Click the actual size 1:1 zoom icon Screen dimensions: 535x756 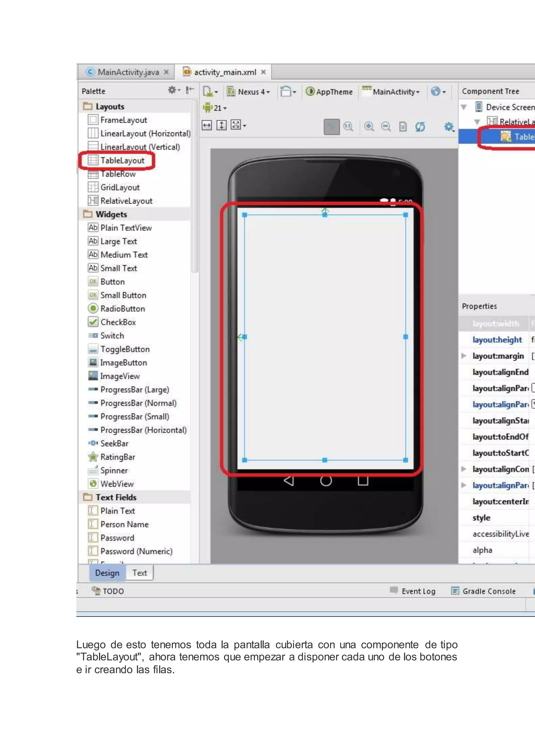click(348, 127)
